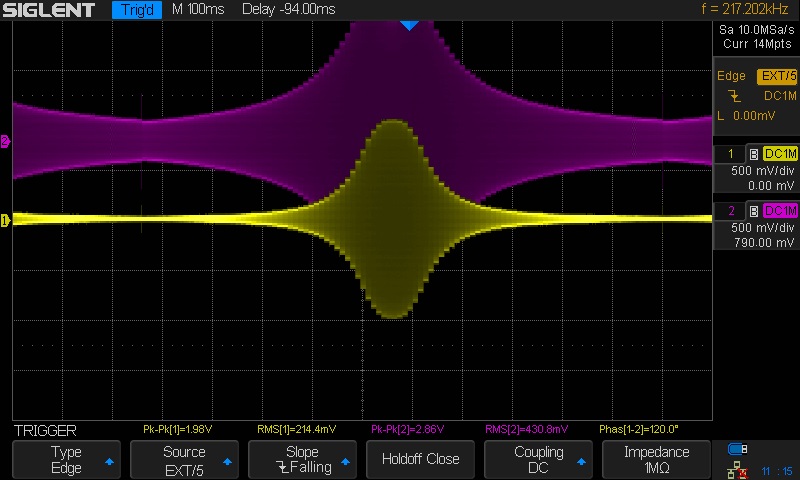Click the blue trigger position marker at top
This screenshot has height=480, width=800.
(x=408, y=24)
